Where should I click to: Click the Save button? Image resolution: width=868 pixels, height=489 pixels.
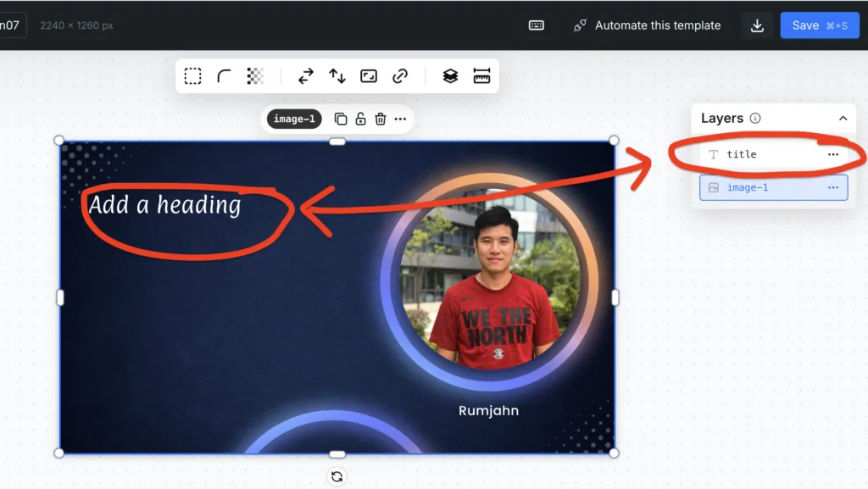819,25
